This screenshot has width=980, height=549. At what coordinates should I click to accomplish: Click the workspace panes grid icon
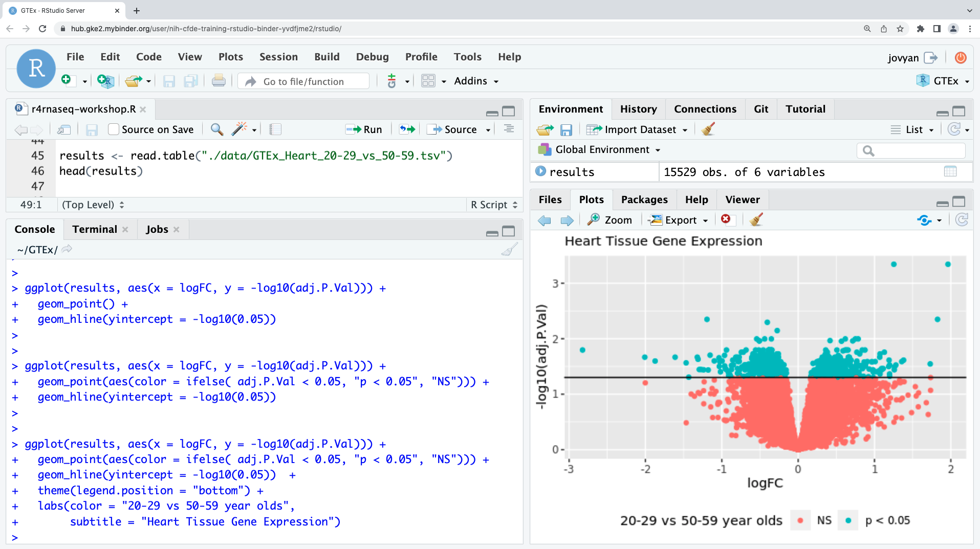[x=428, y=81]
